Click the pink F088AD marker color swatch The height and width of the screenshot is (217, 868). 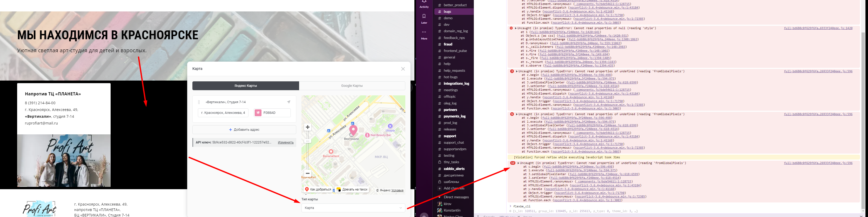[x=258, y=113]
